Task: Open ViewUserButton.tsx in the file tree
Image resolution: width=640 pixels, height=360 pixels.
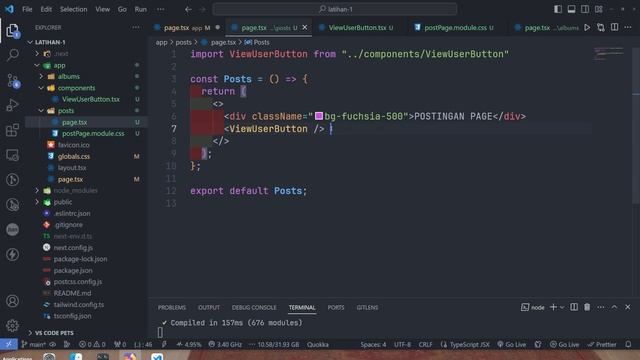Action: (91, 99)
